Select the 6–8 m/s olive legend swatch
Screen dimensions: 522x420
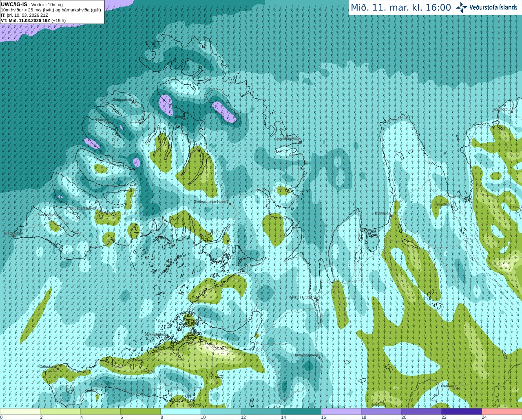pos(141,411)
